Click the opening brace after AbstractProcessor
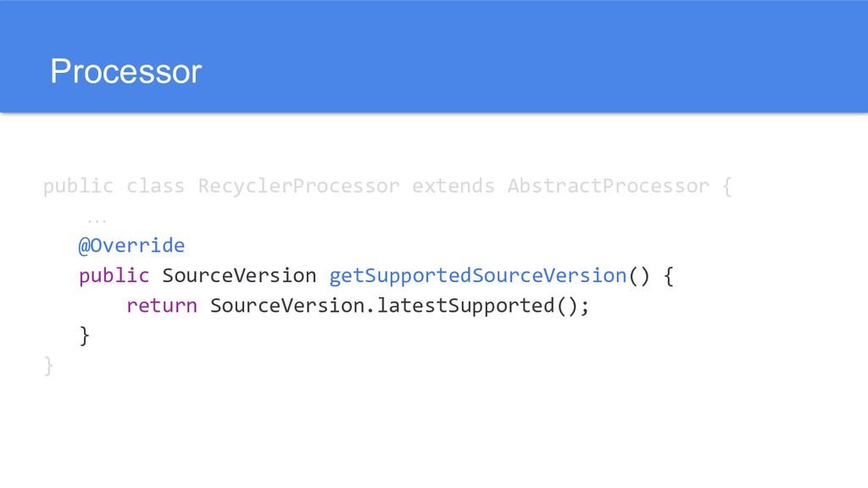The height and width of the screenshot is (488, 868). 727,186
